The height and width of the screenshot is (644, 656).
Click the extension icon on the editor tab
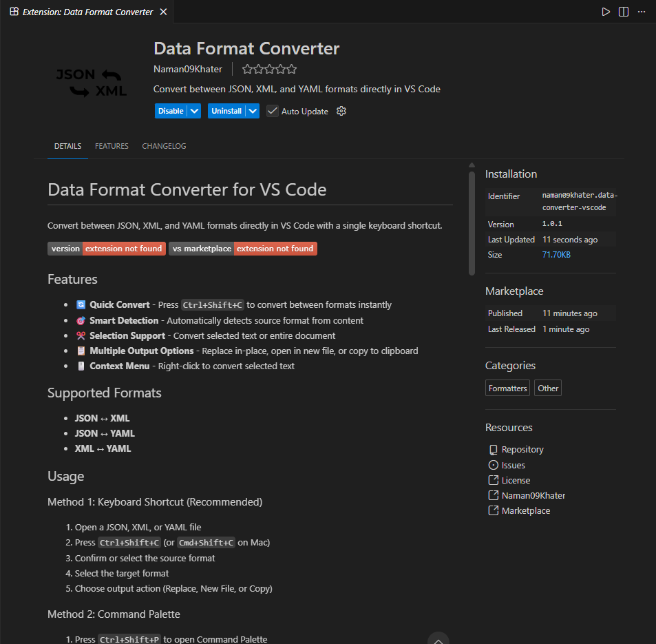coord(14,12)
